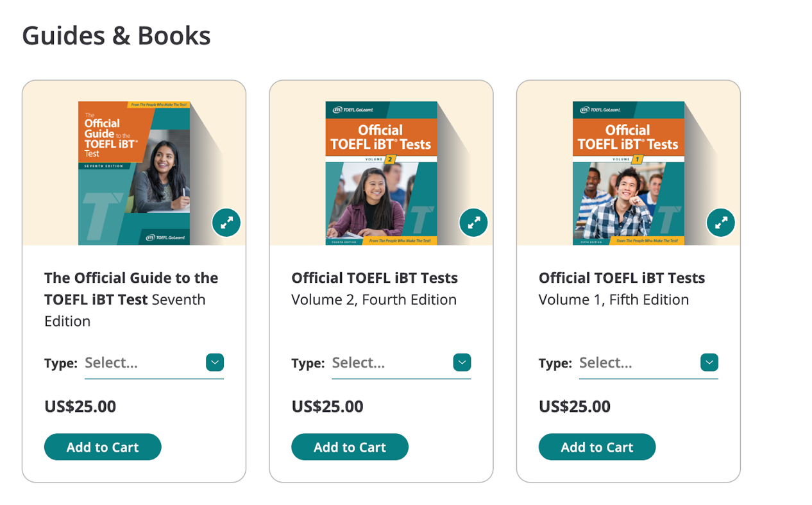Select the Volume 2 book cover image
The height and width of the screenshot is (505, 812).
(x=381, y=173)
